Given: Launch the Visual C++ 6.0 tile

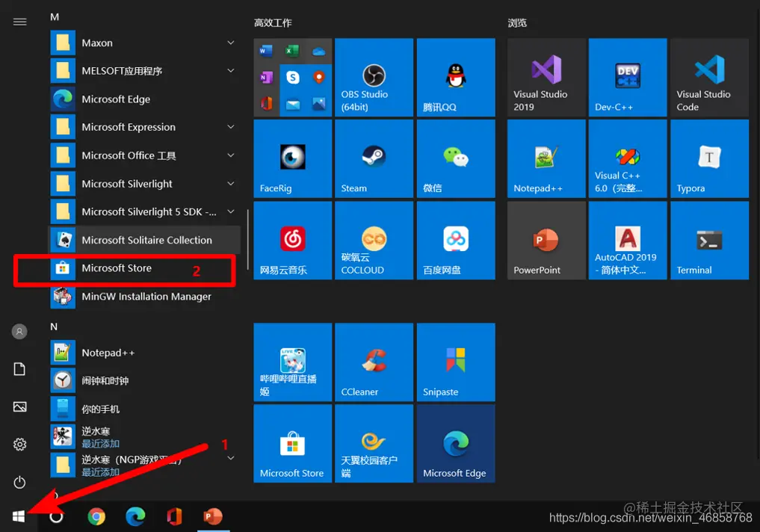Looking at the screenshot, I should [628, 159].
